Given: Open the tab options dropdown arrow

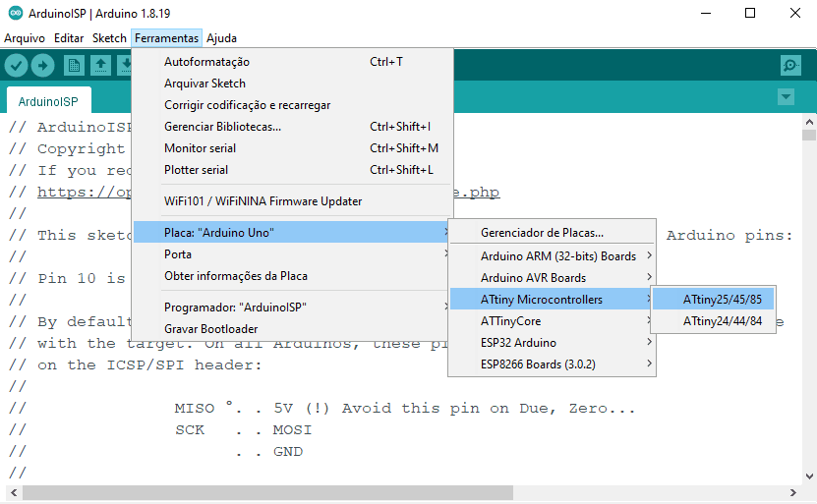Looking at the screenshot, I should 786,97.
